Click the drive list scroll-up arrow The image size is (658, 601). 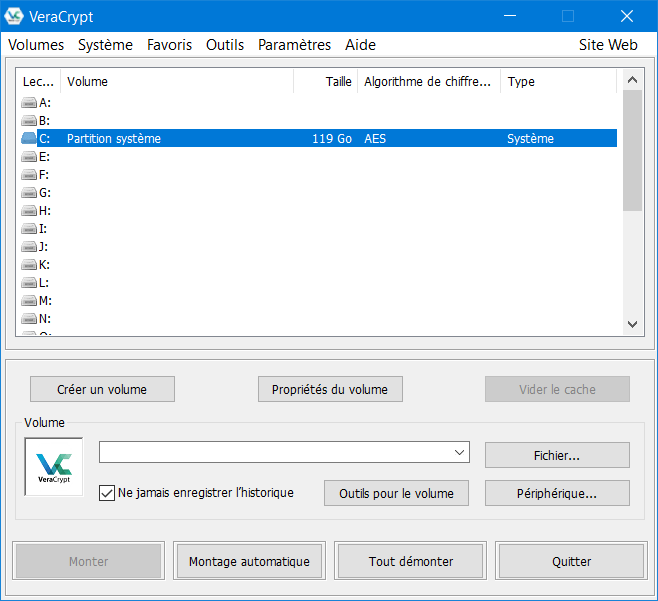(x=632, y=80)
